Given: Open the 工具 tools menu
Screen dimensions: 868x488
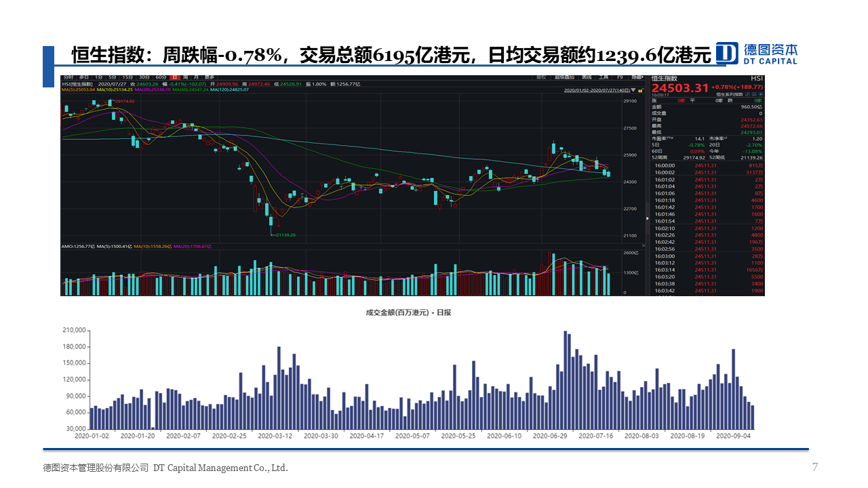Looking at the screenshot, I should tap(604, 77).
